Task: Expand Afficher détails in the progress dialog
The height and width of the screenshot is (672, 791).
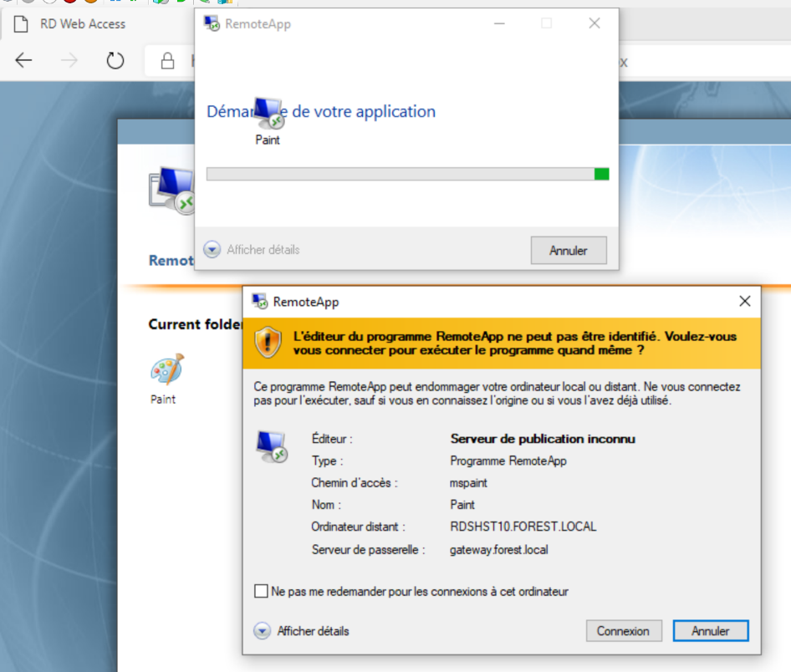Action: 252,250
